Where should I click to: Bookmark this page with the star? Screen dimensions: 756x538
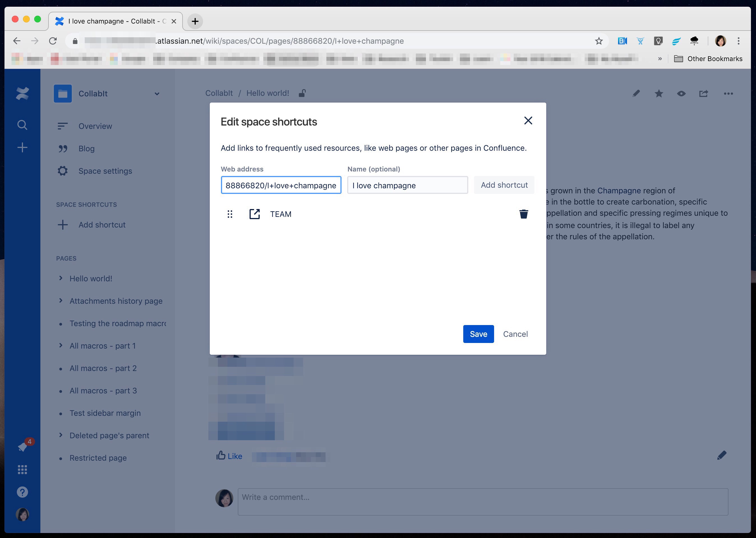click(x=599, y=41)
